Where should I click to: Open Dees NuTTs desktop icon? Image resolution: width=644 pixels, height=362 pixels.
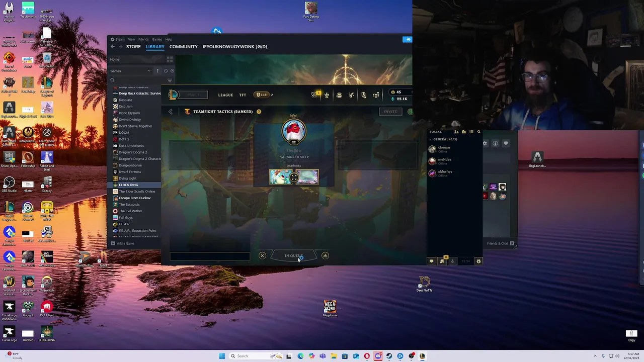[x=424, y=284]
